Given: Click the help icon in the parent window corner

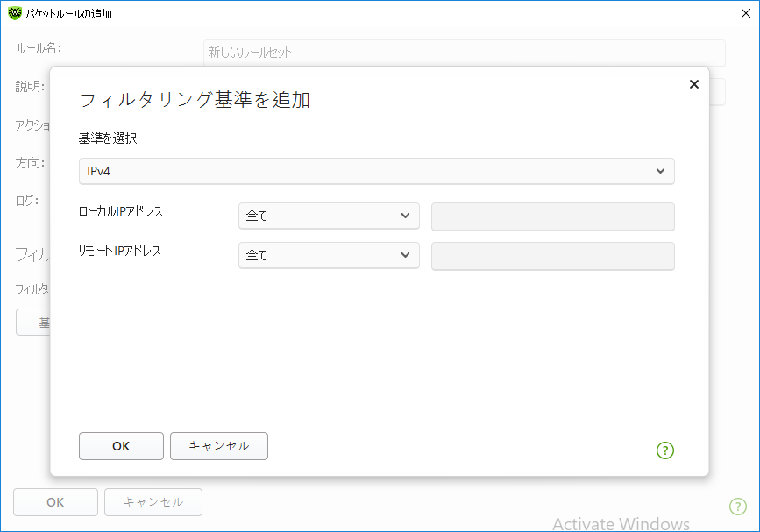Looking at the screenshot, I should point(738,506).
